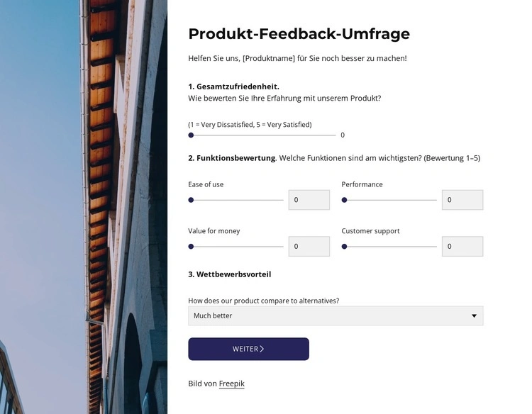Click the Value for money slider track
The image size is (532, 414).
click(238, 247)
